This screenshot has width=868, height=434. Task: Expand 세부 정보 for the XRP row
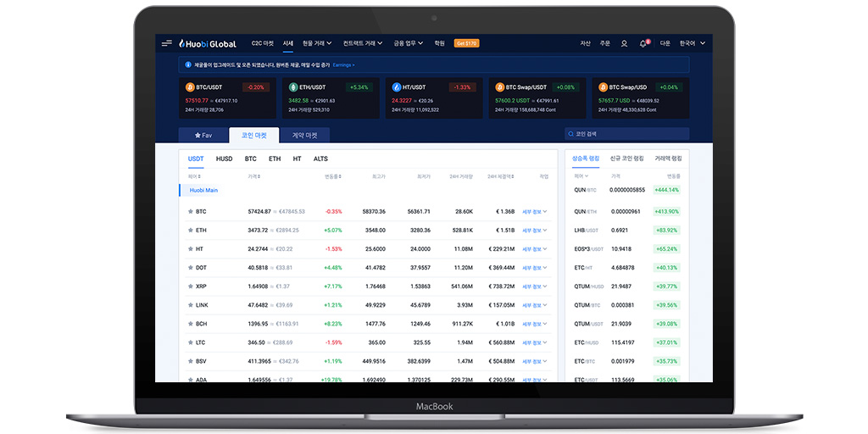point(535,287)
